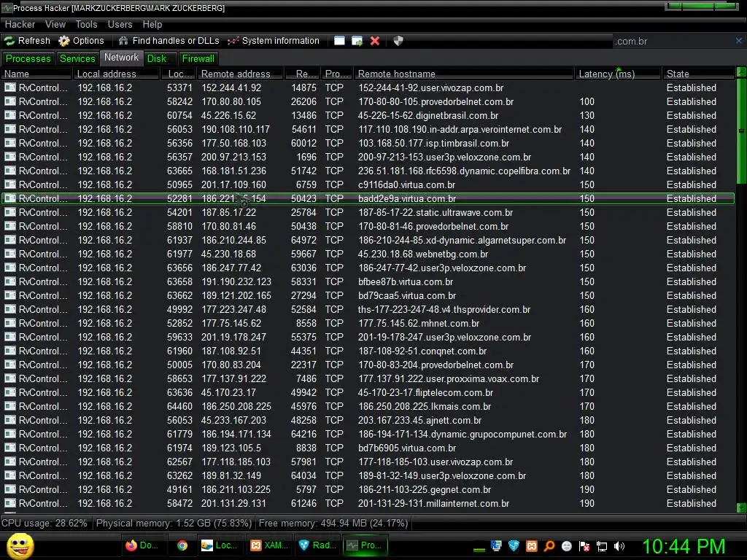
Task: Sort by Remote hostname column header
Action: (x=463, y=74)
